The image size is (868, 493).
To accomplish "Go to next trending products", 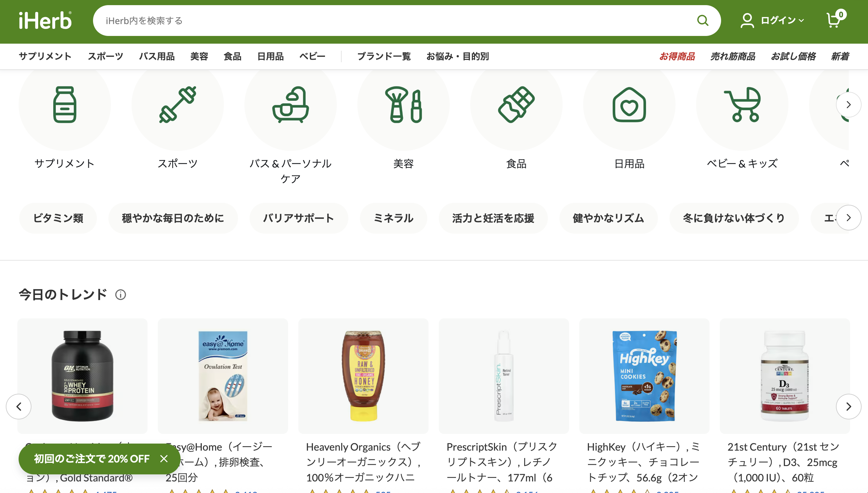I will pyautogui.click(x=848, y=406).
